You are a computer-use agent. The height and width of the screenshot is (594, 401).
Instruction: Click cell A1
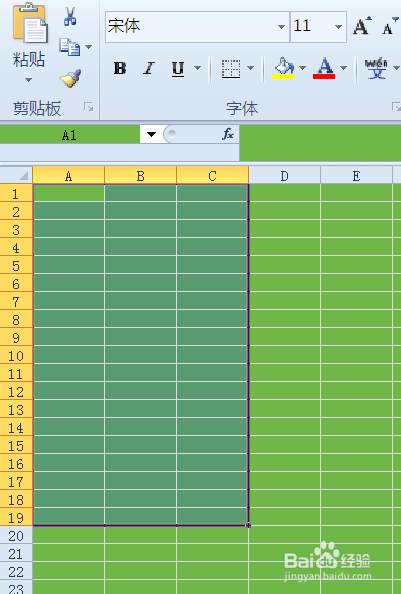pyautogui.click(x=69, y=193)
